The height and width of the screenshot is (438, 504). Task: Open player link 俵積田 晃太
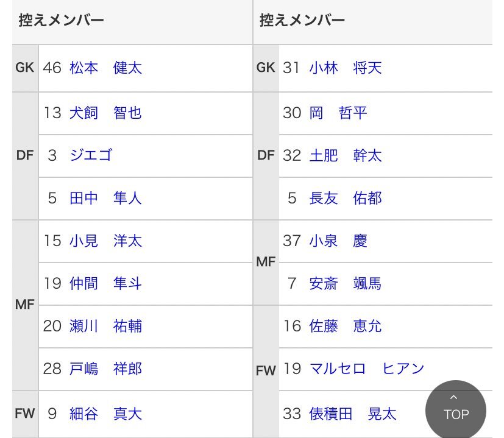(x=353, y=414)
